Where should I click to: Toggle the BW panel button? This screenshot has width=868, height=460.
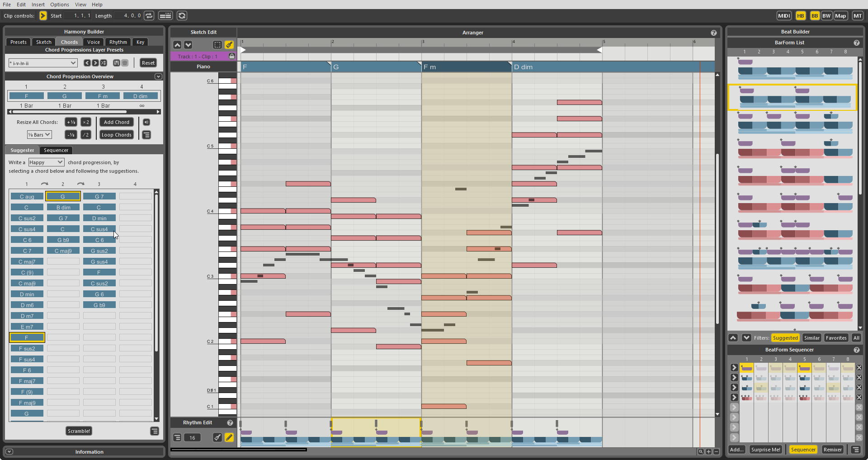click(826, 16)
